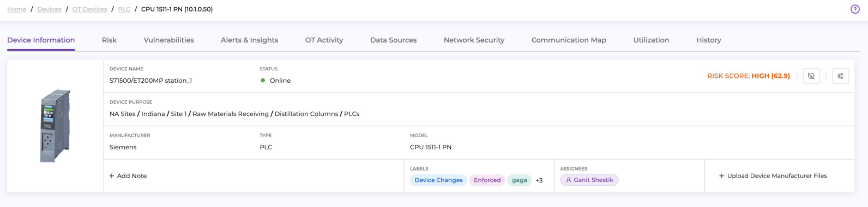The width and height of the screenshot is (868, 207).
Task: Switch to the Vulnerabilities tab
Action: (168, 40)
